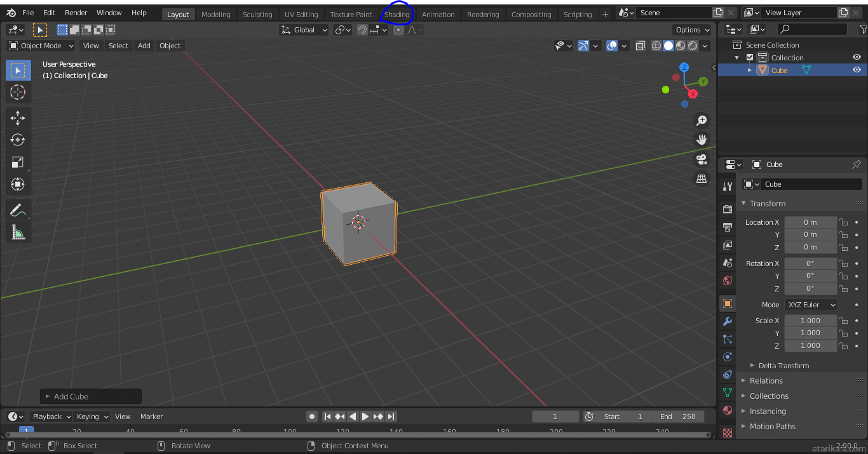Open the Render menu

click(76, 13)
